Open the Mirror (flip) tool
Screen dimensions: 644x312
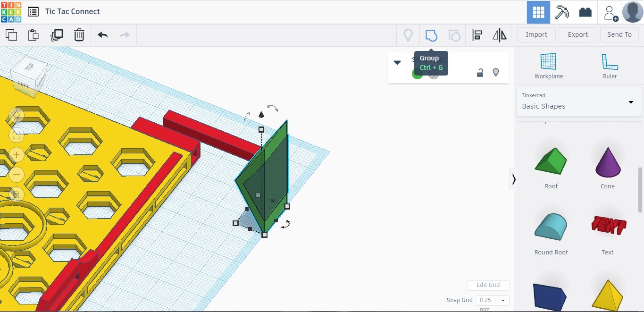pos(500,35)
